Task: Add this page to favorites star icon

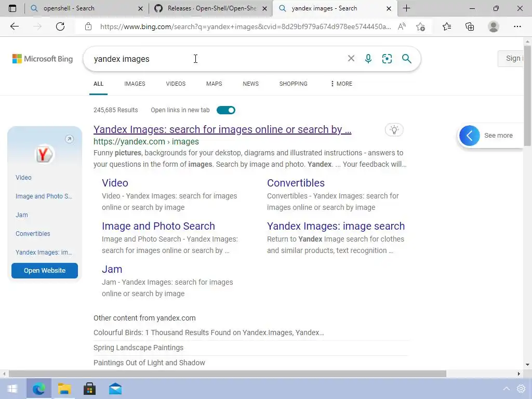Action: tap(420, 26)
